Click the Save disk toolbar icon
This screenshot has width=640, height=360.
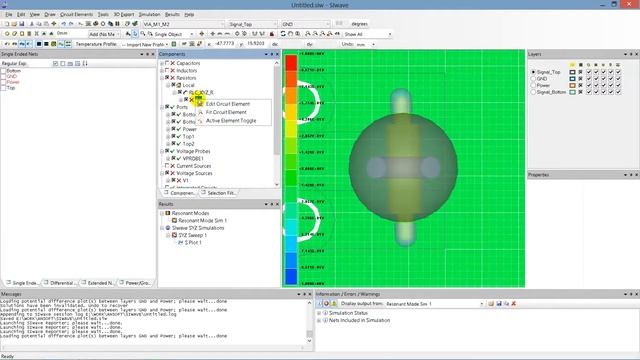point(22,24)
